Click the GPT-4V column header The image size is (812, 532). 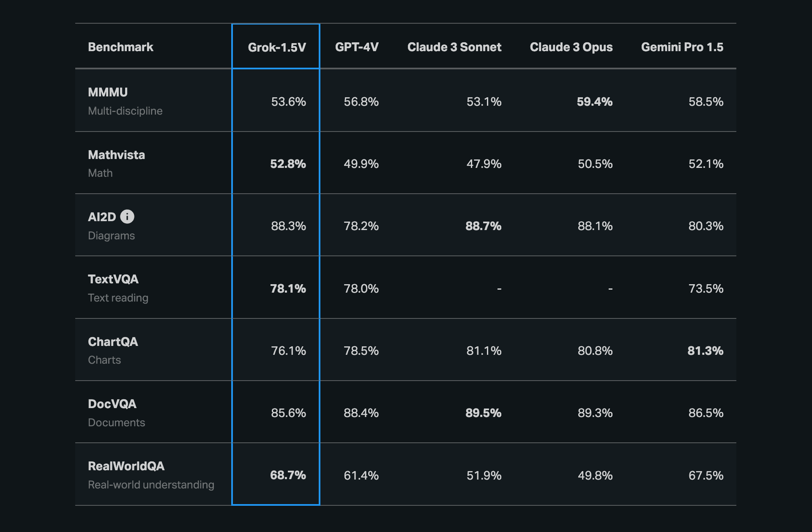pyautogui.click(x=356, y=47)
